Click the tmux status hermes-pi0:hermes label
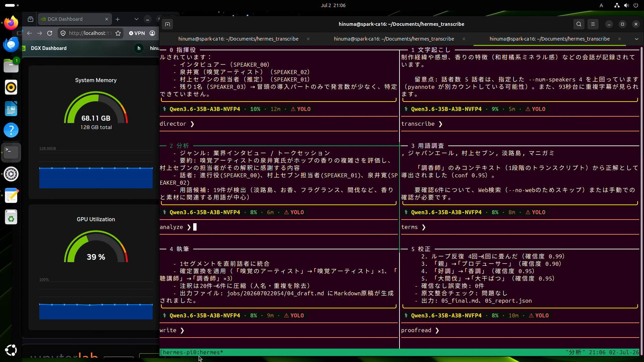 pyautogui.click(x=192, y=352)
